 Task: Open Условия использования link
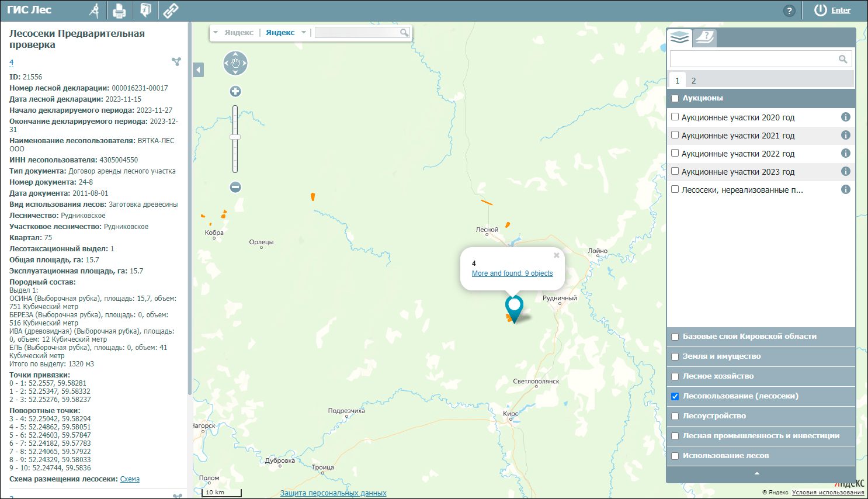coord(828,493)
